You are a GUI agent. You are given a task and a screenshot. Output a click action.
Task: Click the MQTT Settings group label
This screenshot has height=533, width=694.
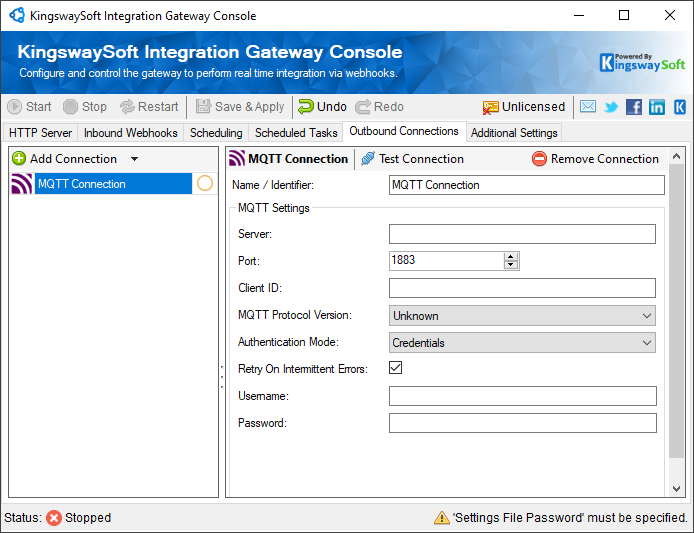(x=274, y=208)
